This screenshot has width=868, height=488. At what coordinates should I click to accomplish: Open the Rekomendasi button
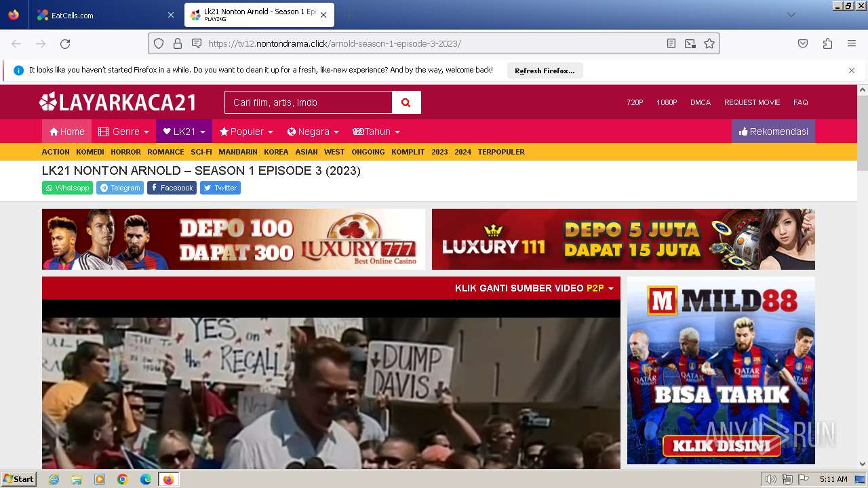point(773,131)
